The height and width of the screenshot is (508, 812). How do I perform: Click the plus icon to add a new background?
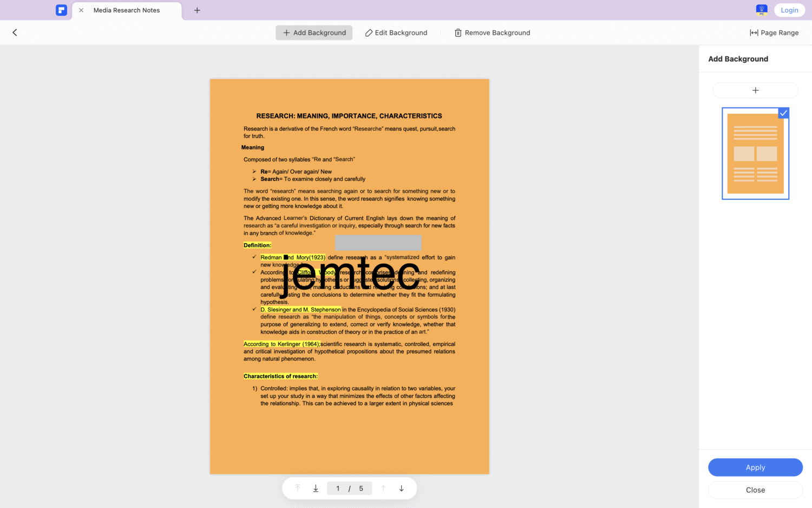pos(755,90)
